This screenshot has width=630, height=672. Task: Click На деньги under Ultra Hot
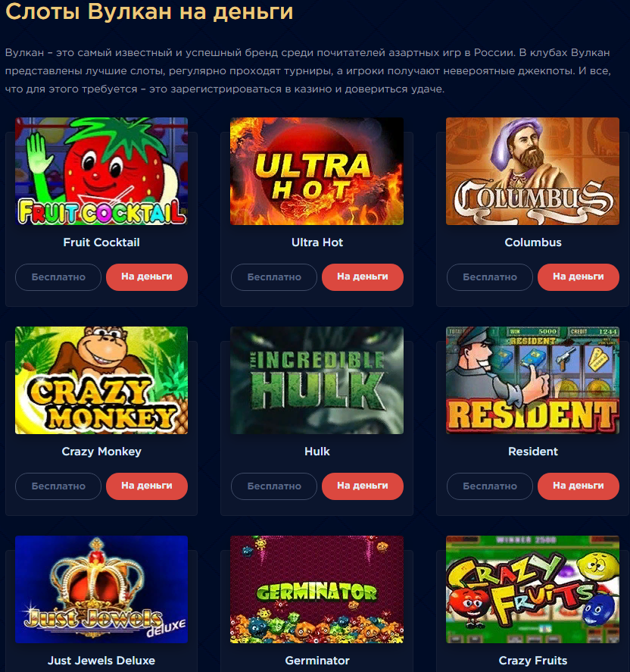pos(363,277)
